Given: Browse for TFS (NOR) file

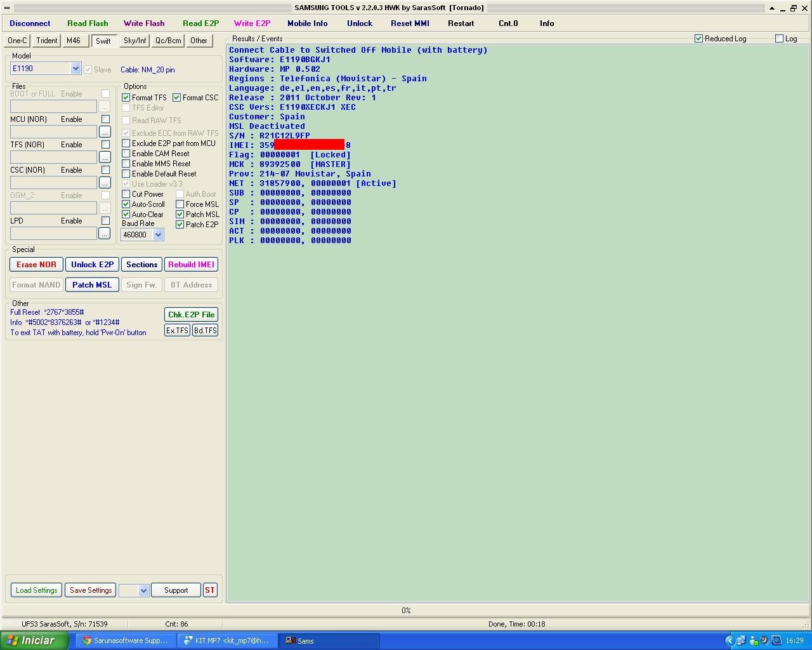Looking at the screenshot, I should point(105,157).
